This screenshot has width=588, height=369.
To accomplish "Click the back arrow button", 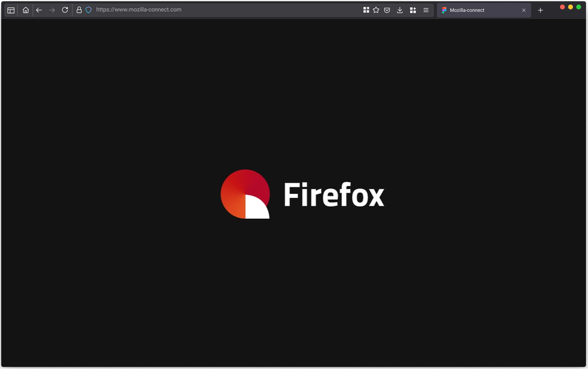I will pyautogui.click(x=39, y=10).
